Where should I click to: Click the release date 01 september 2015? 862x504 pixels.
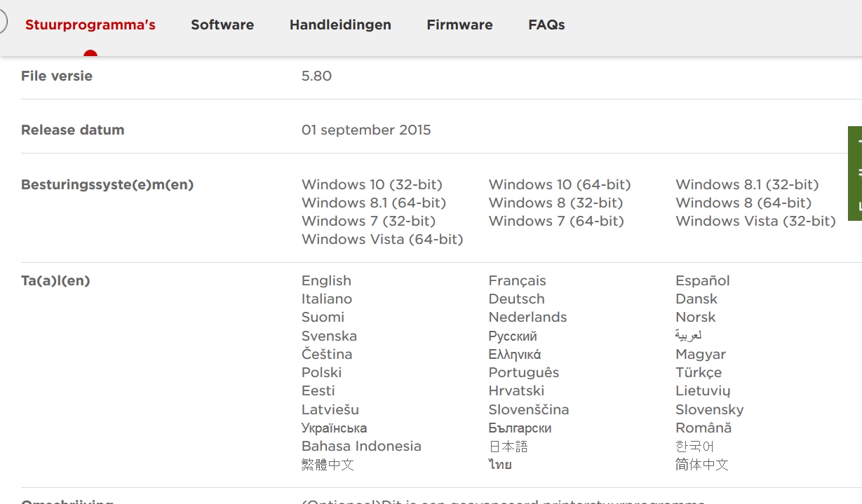[x=366, y=130]
